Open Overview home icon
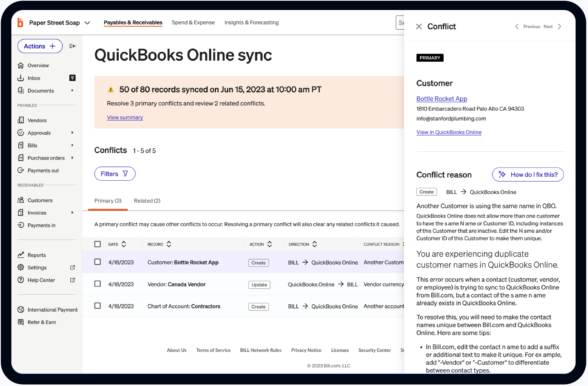This screenshot has width=588, height=386. point(21,65)
